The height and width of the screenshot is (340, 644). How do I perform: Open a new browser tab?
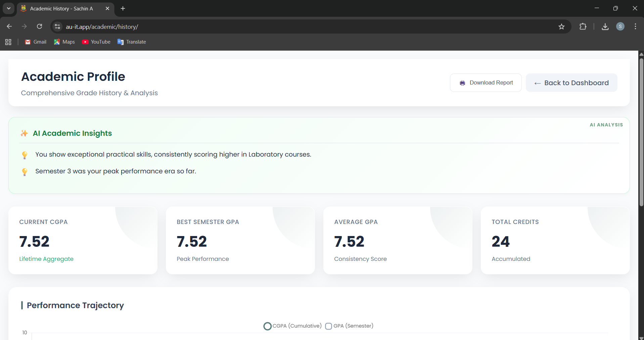click(x=123, y=8)
